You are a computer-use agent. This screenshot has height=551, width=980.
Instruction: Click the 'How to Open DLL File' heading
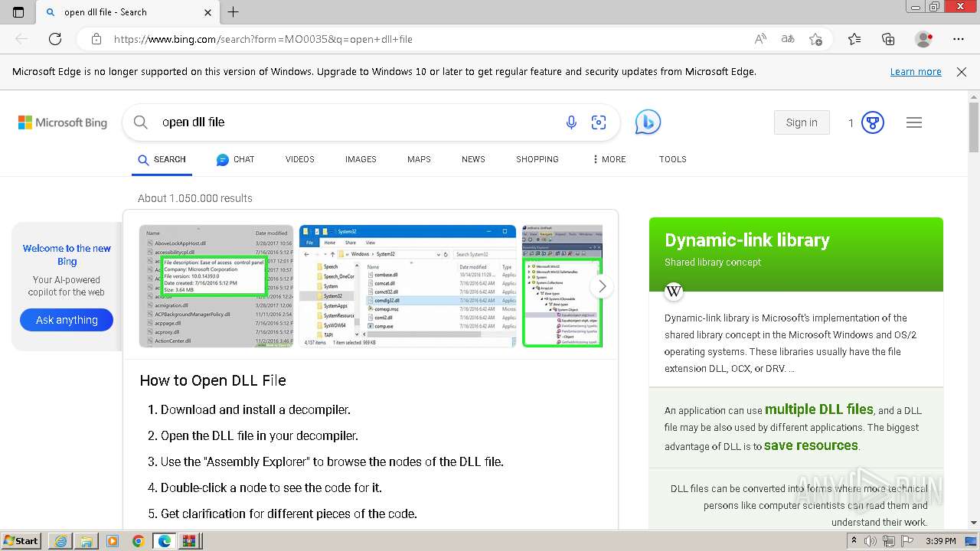click(x=213, y=380)
